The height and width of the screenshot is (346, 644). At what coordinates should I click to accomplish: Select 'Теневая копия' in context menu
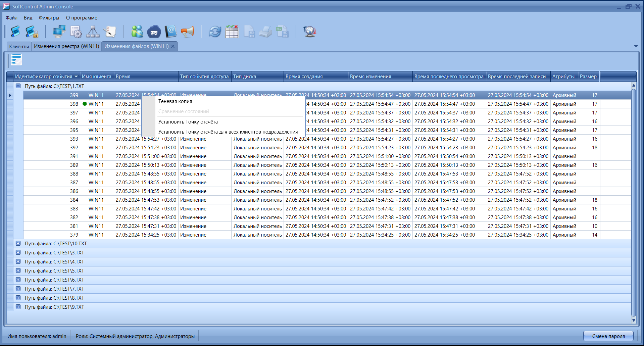(x=175, y=101)
